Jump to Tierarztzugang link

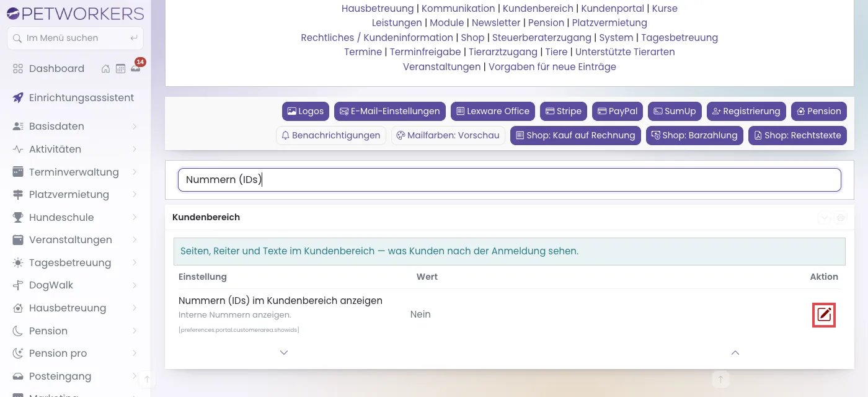(x=503, y=52)
